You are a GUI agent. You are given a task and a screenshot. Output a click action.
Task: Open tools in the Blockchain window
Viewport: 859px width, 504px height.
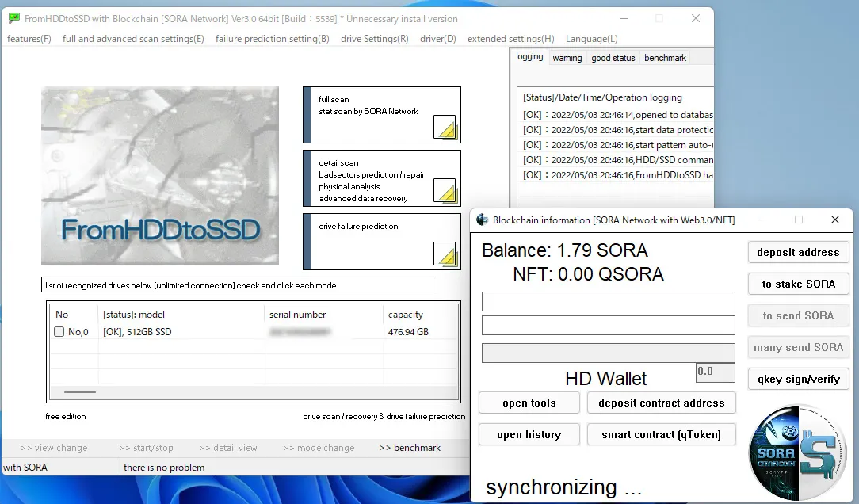point(529,403)
